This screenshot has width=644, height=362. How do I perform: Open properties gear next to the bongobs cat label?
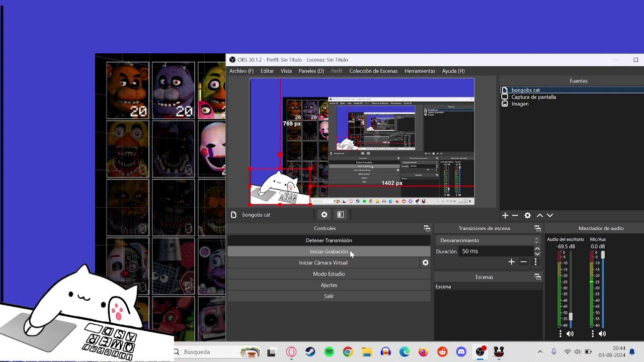click(325, 215)
